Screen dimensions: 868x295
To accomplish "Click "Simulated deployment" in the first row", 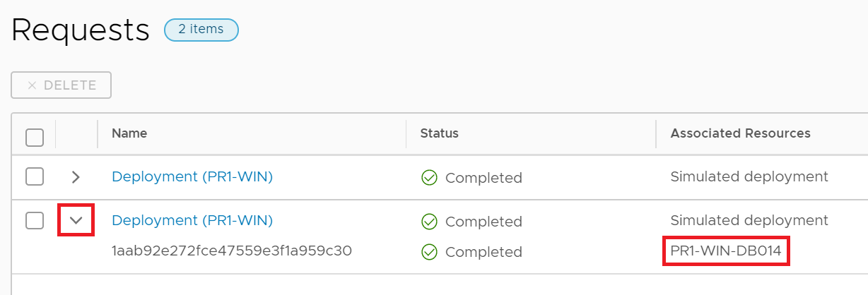I will [749, 176].
